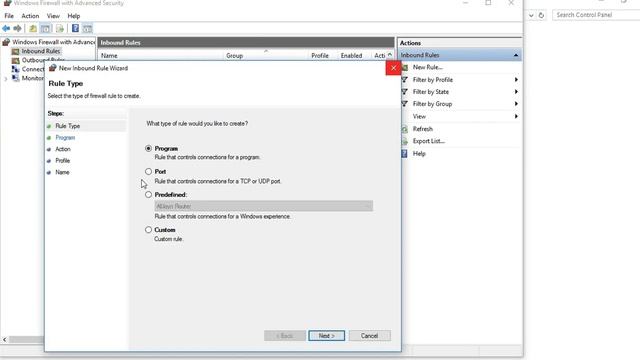The image size is (640, 360).
Task: Click the Next button in wizard
Action: tap(327, 336)
